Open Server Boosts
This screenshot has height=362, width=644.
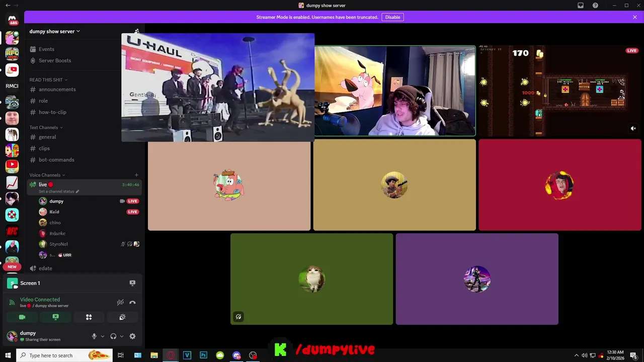pyautogui.click(x=54, y=60)
